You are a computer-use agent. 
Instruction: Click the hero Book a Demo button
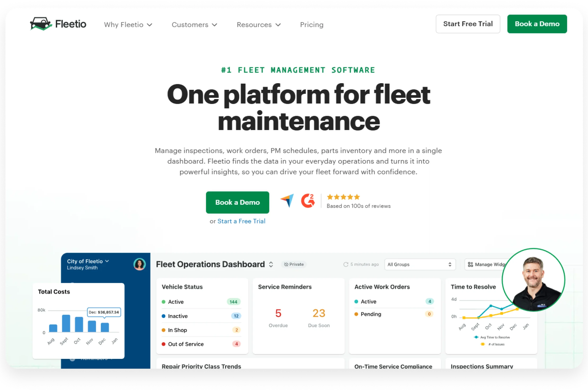[x=237, y=202]
